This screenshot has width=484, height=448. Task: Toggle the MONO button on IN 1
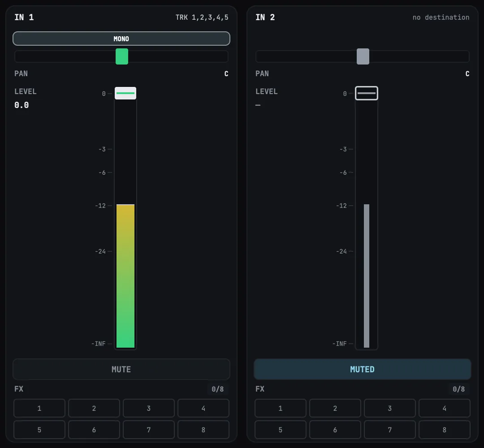[x=121, y=39]
